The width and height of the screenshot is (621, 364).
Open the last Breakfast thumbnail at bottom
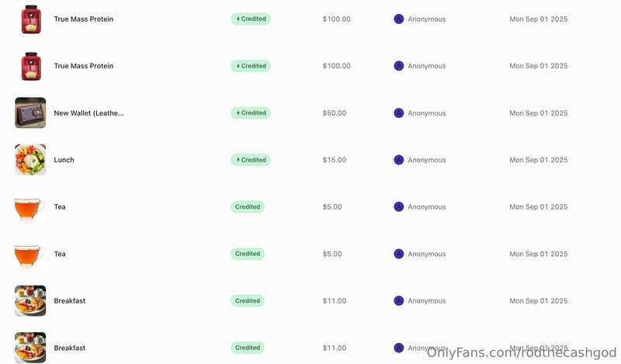[x=30, y=348]
